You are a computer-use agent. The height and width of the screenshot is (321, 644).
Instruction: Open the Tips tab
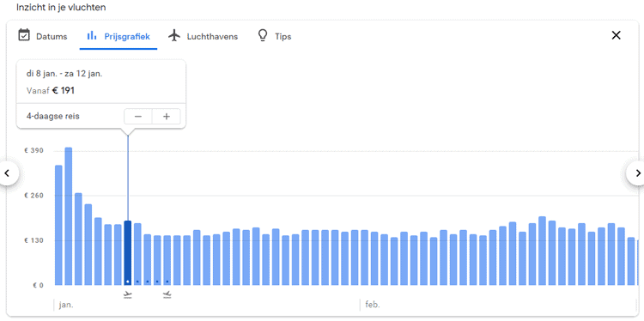(x=275, y=36)
